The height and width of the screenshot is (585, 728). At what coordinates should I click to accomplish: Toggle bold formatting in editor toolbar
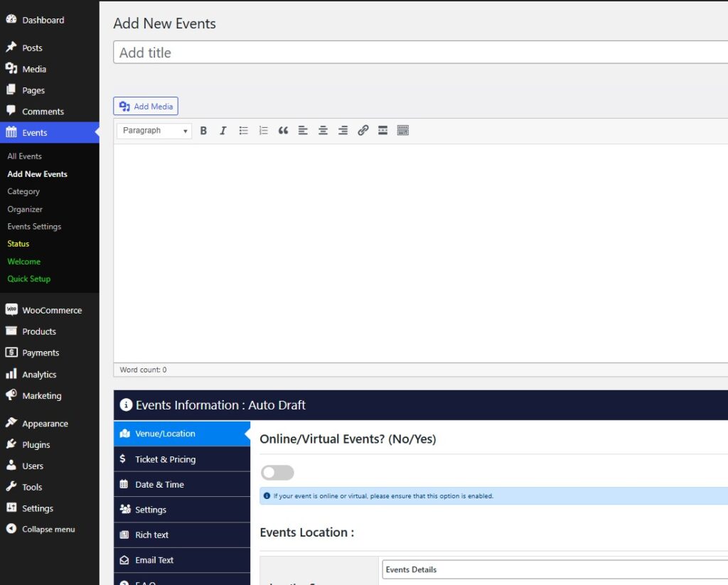203,131
